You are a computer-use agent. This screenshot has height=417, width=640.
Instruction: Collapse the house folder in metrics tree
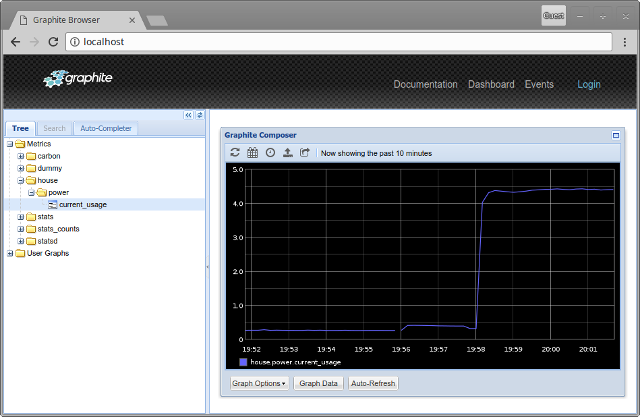20,180
